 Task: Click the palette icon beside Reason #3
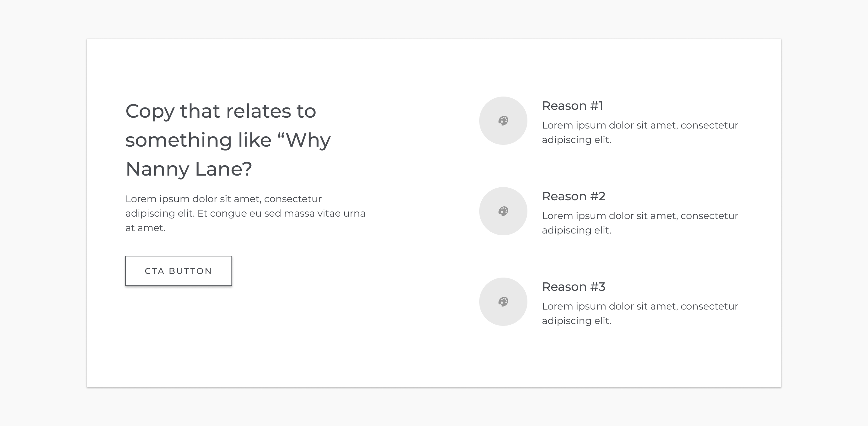[x=503, y=301]
